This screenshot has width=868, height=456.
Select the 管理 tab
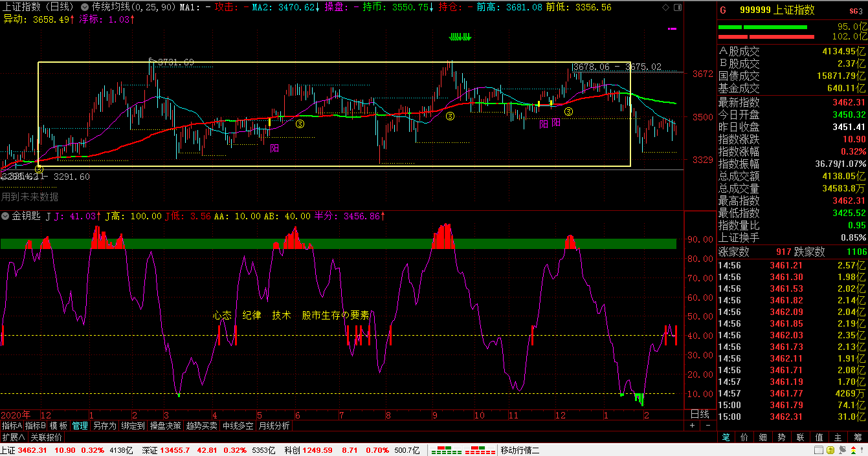(80, 426)
